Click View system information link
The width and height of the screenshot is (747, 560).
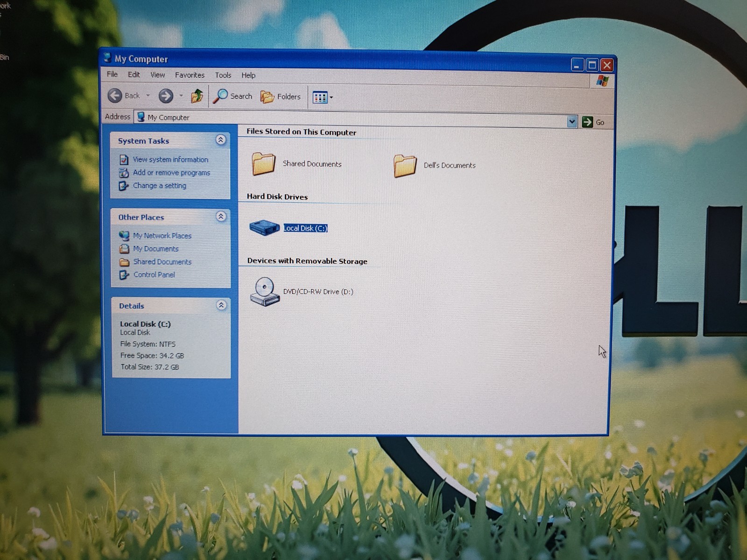tap(170, 160)
